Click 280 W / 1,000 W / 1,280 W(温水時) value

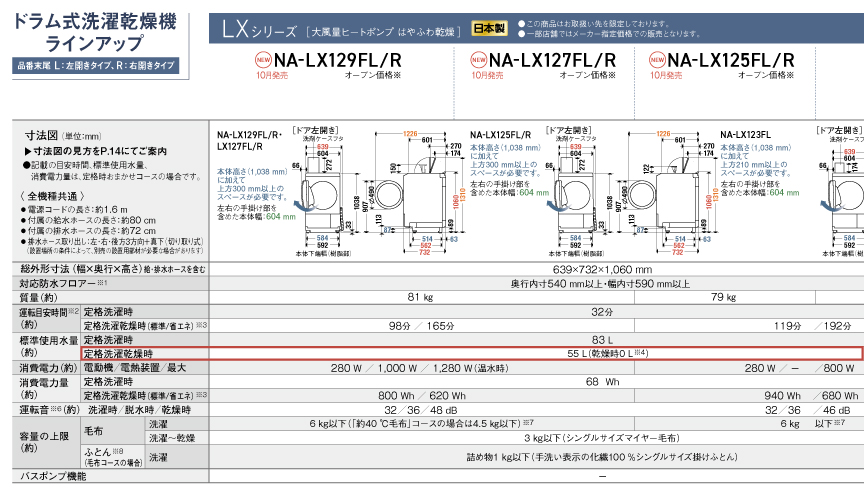click(419, 368)
